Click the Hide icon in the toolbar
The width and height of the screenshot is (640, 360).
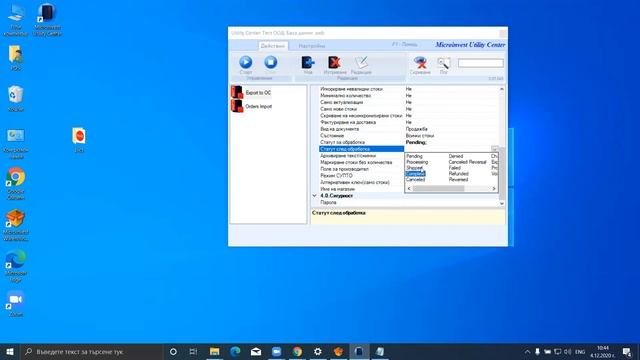click(420, 62)
